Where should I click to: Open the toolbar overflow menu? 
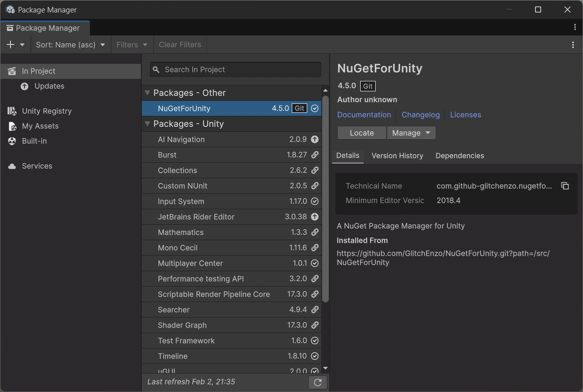[573, 44]
